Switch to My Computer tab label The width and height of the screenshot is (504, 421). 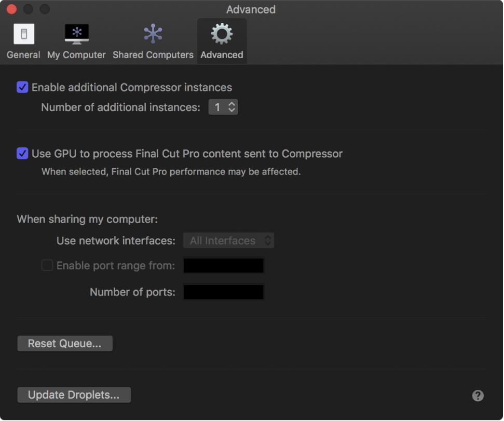pyautogui.click(x=76, y=55)
